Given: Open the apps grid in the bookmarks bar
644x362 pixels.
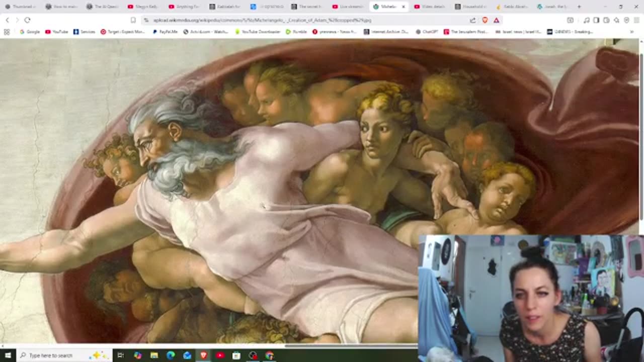Looking at the screenshot, I should 7,32.
